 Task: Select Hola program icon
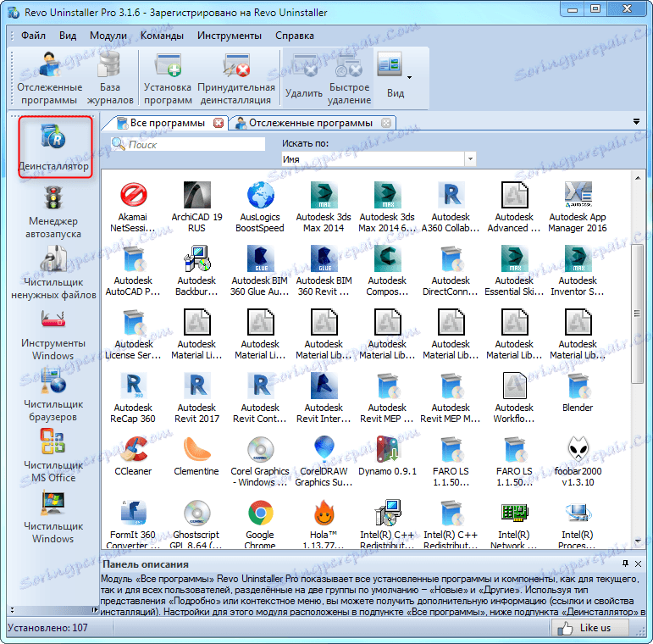click(324, 524)
